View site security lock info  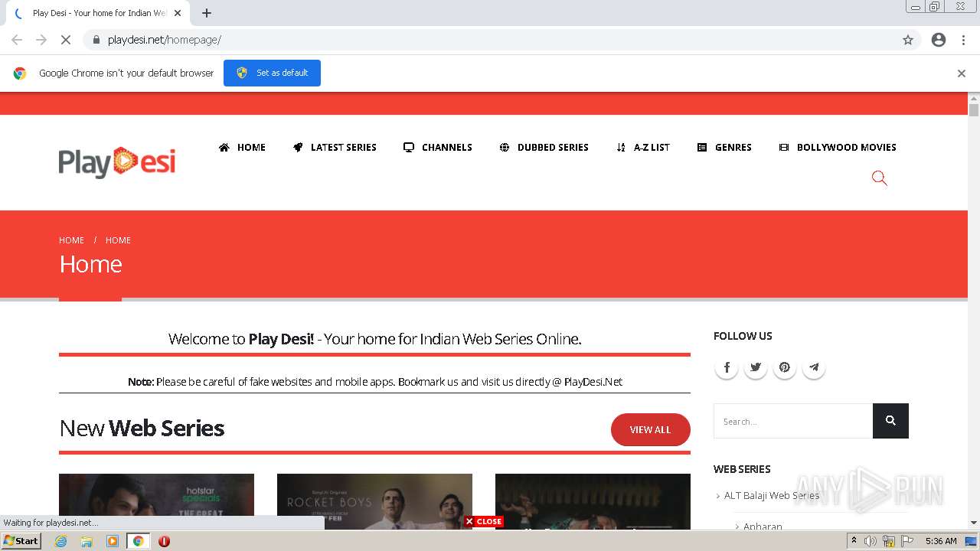coord(96,40)
